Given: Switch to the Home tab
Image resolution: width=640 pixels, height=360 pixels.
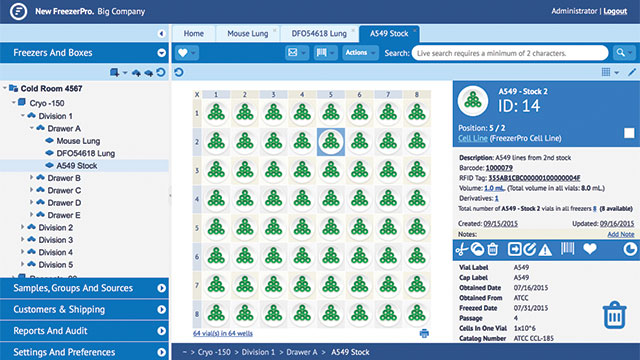Looking at the screenshot, I should click(x=193, y=33).
